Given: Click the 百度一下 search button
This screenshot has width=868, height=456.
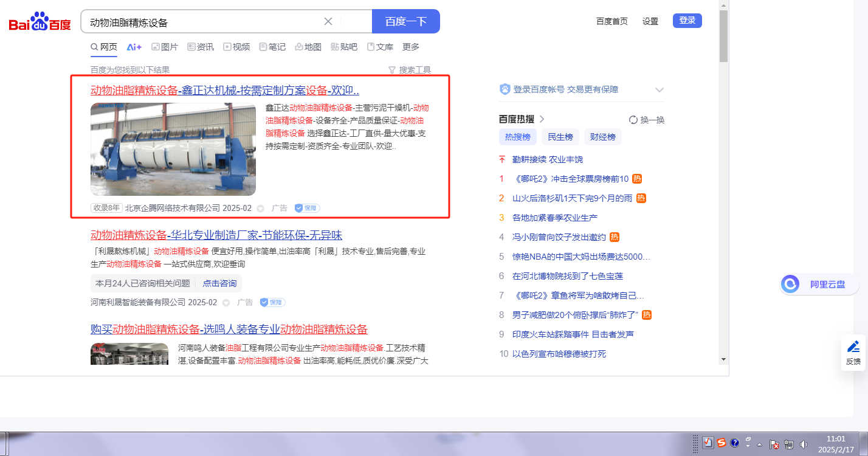Looking at the screenshot, I should [406, 21].
